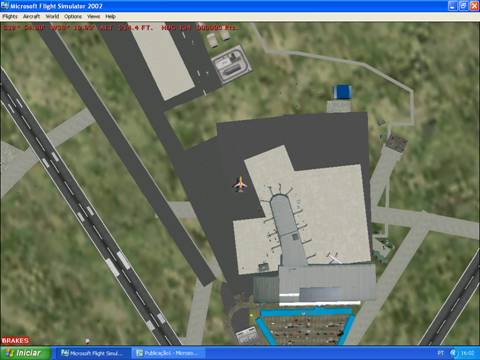Click the Flight Simulator title bar icon

point(5,6)
